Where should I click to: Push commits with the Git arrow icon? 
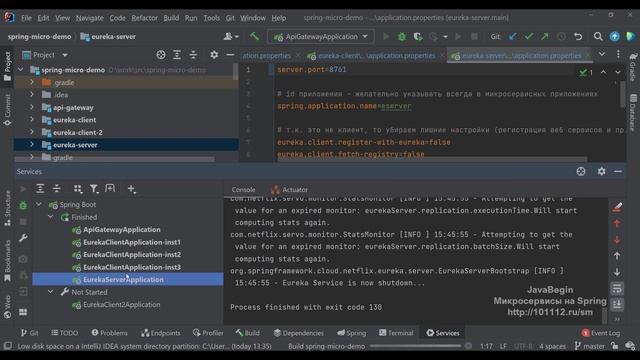click(545, 37)
